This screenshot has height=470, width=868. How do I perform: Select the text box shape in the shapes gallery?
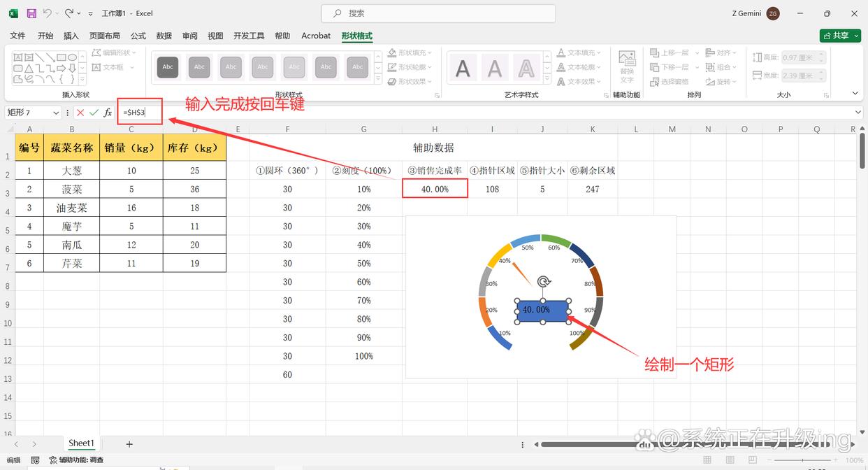(18, 57)
